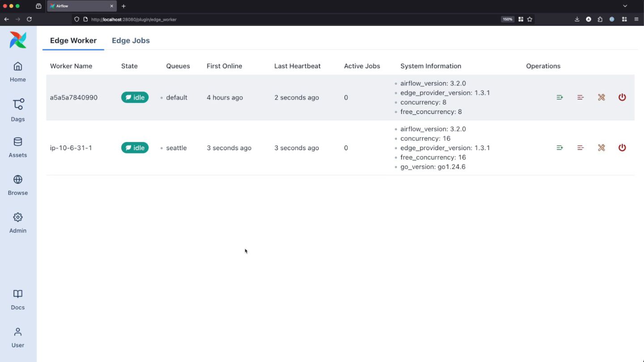Click the Airflow pinwheel logo
644x362 pixels.
(18, 40)
